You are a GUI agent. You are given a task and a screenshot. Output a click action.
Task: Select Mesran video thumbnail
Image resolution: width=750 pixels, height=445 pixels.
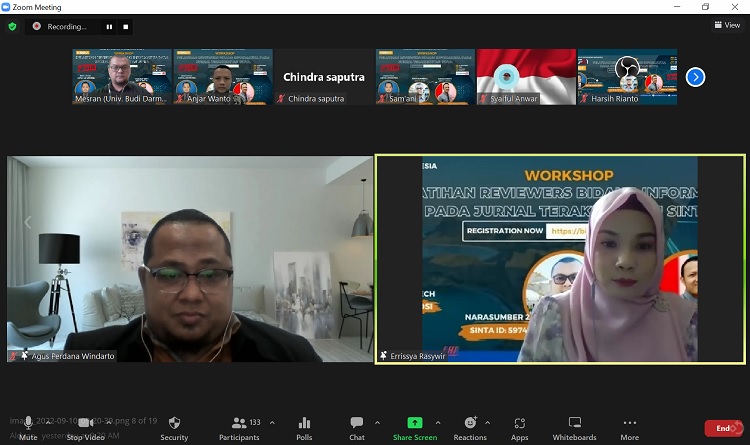(122, 77)
